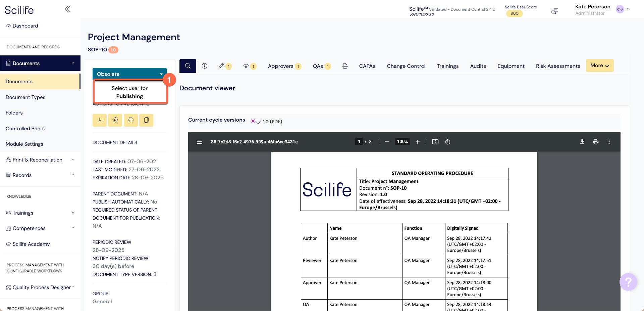Open the printer icon tab near QAs
The height and width of the screenshot is (311, 644).
[345, 66]
